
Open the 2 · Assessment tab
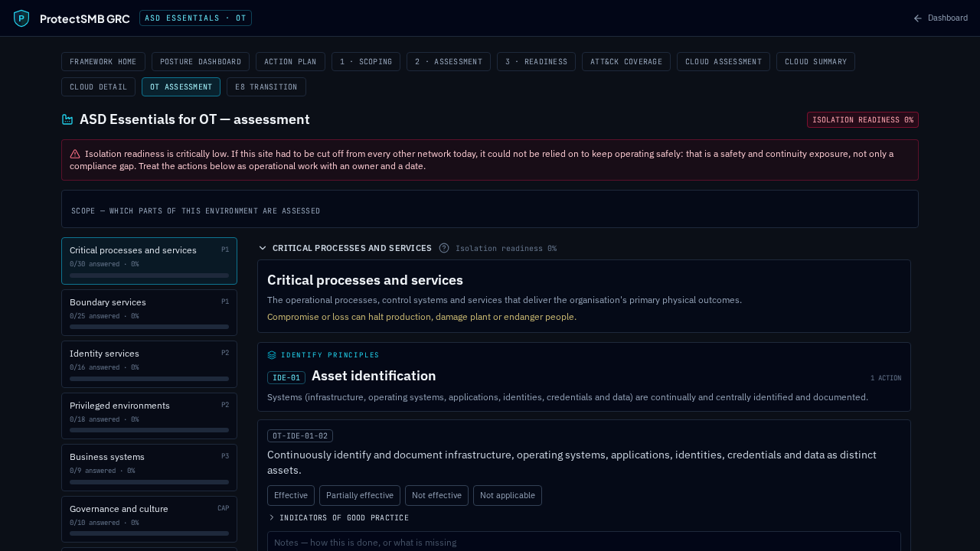pos(449,62)
